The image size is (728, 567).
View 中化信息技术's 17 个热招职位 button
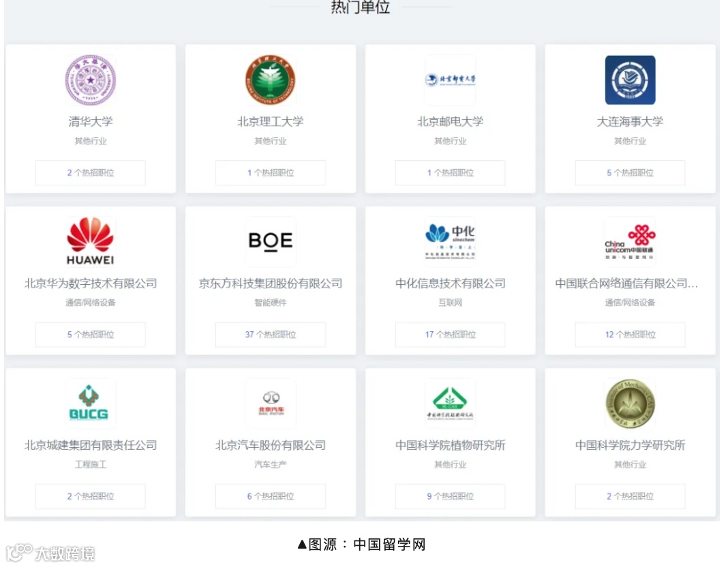[450, 335]
